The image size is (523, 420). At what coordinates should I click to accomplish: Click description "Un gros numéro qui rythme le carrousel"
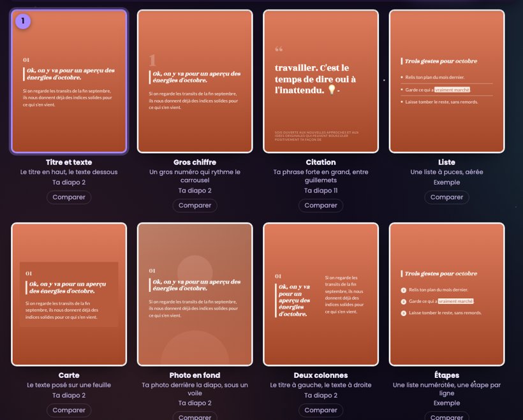[x=195, y=176]
